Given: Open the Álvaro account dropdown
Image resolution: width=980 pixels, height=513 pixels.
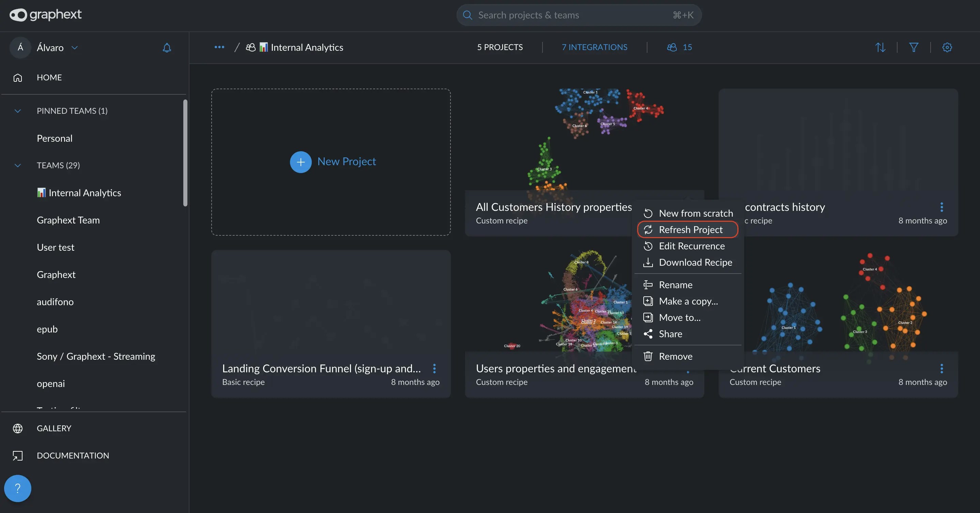Looking at the screenshot, I should pos(75,48).
